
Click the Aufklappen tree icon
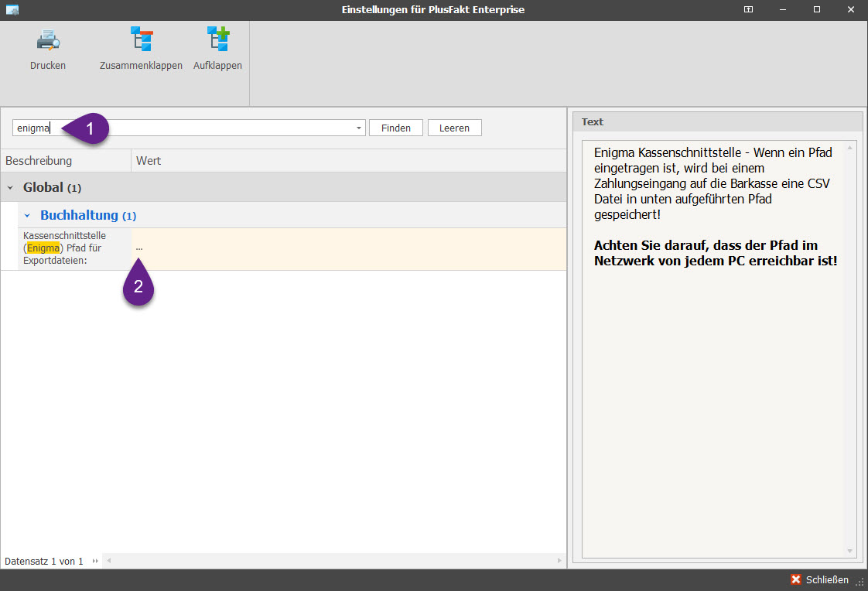click(x=217, y=39)
